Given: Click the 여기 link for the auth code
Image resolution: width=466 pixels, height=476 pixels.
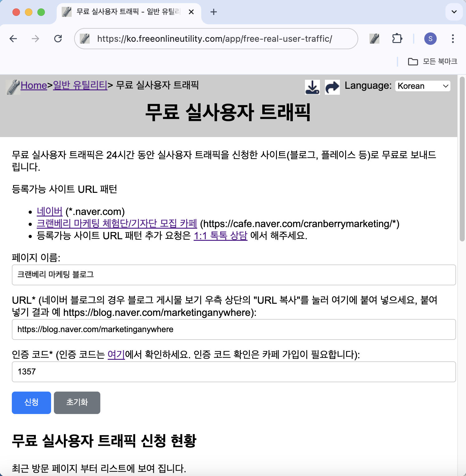Looking at the screenshot, I should (x=116, y=355).
